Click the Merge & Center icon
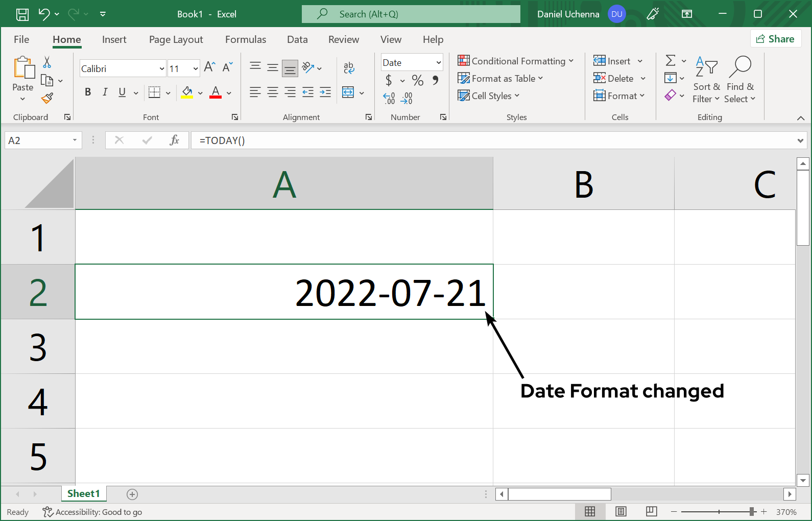Viewport: 812px width, 521px height. 348,92
